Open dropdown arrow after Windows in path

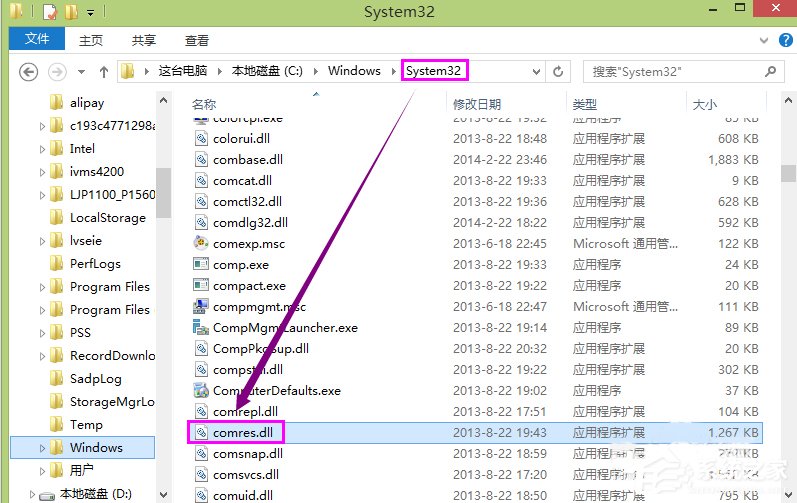click(393, 71)
